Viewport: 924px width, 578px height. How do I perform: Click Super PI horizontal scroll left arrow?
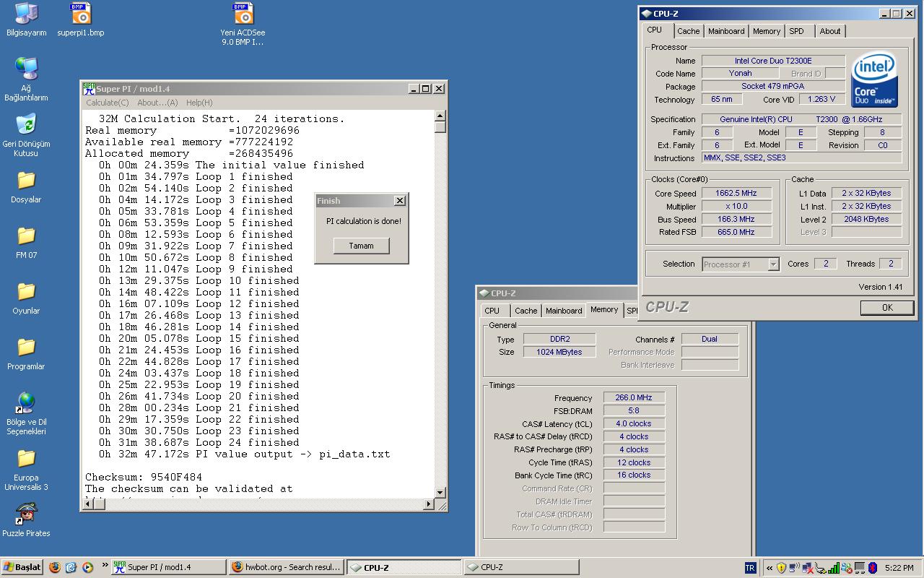coord(87,504)
